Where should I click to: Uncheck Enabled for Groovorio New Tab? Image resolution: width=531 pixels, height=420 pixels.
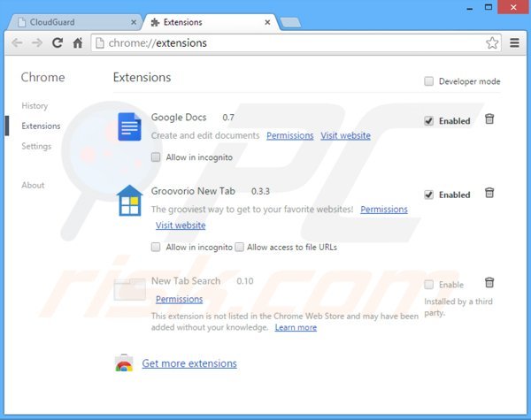click(x=428, y=195)
